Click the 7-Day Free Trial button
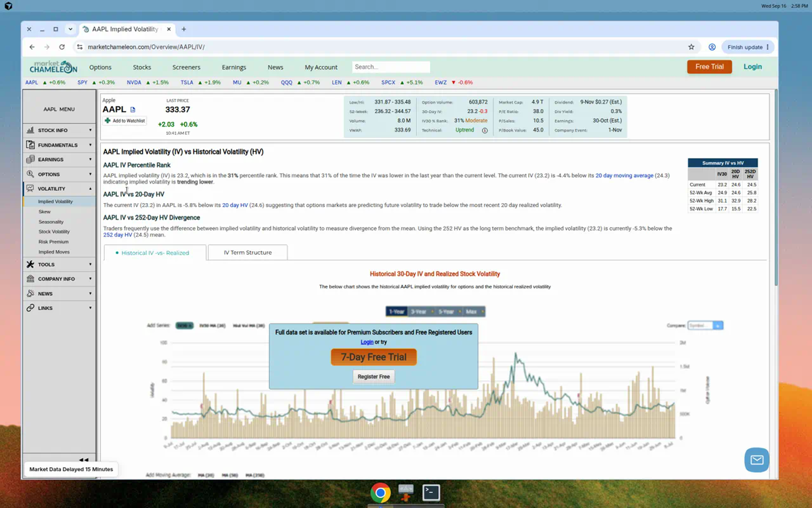This screenshot has width=812, height=508. (x=373, y=357)
